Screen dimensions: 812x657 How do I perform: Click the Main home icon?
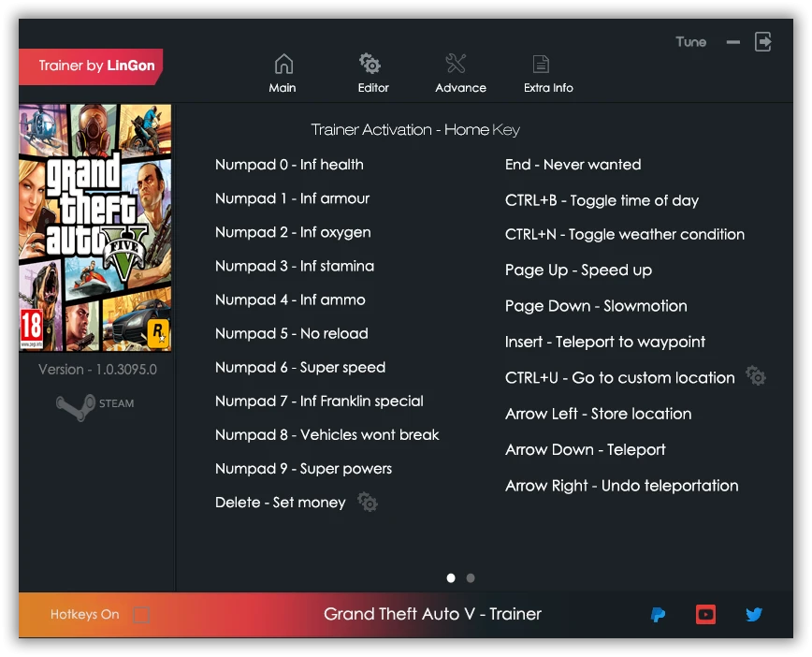[x=283, y=63]
